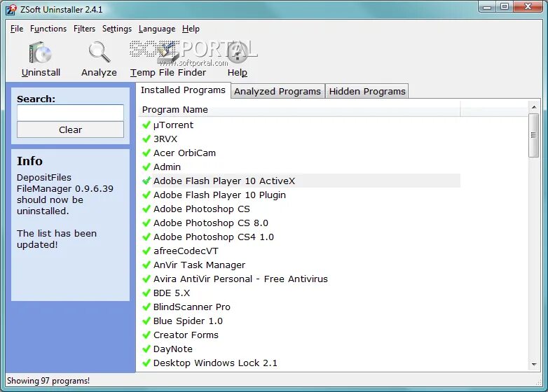This screenshot has height=392, width=548.
Task: Click the checkmark beside Desktop Windows Lock 2.1
Action: tap(146, 363)
